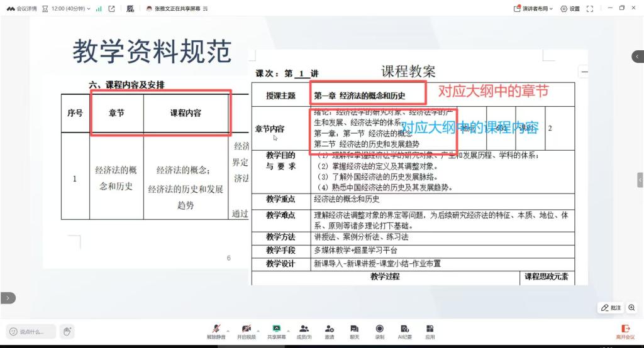Turn on the camera (开启视频)
Image resolution: width=644 pixels, height=348 pixels.
247,330
